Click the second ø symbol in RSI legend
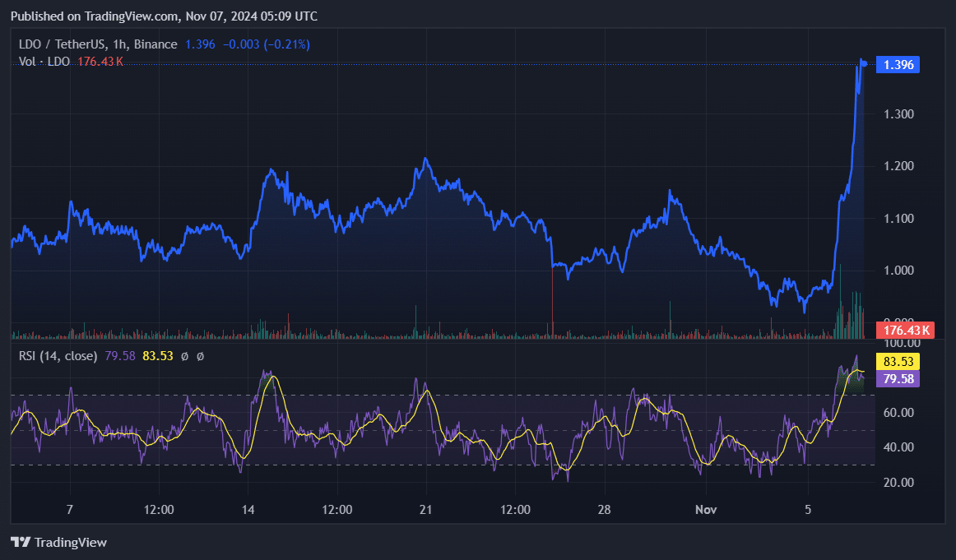This screenshot has height=560, width=956. click(200, 356)
